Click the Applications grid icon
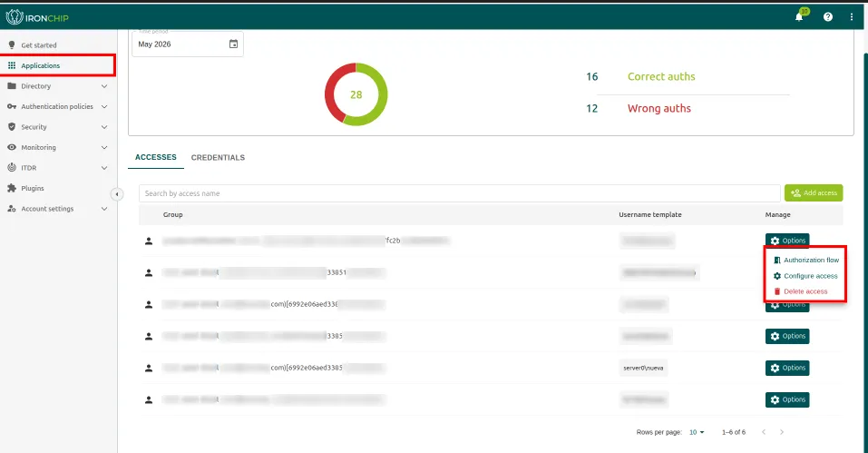This screenshot has height=453, width=868. [12, 65]
